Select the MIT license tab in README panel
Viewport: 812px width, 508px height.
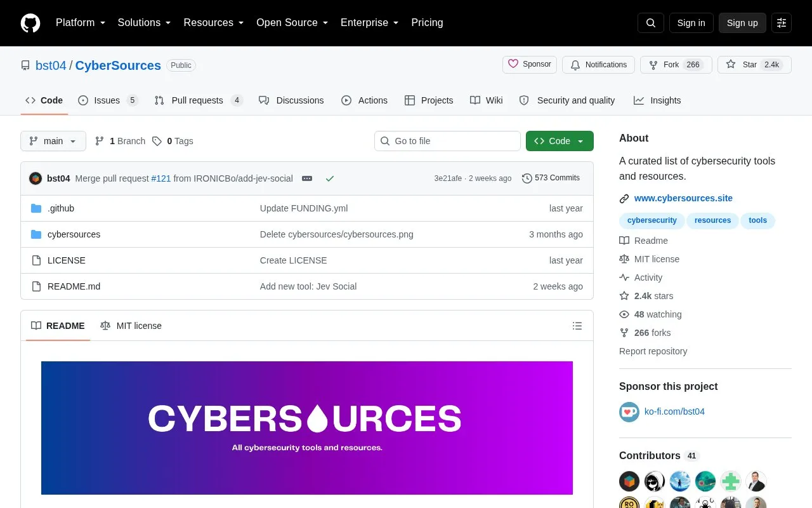pos(131,326)
